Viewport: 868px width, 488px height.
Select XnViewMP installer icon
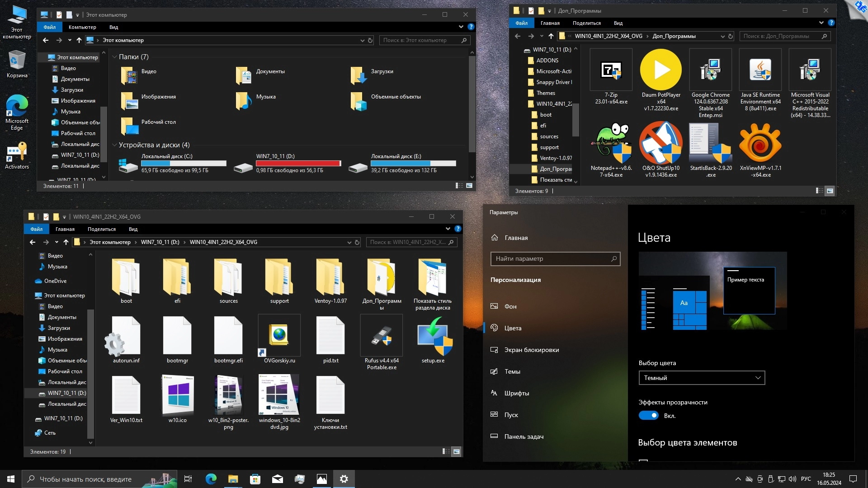click(760, 143)
